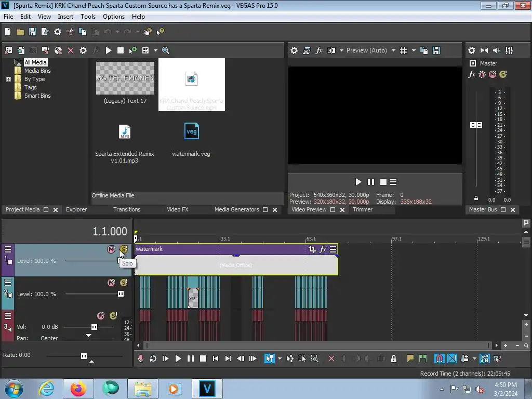Start media preview in Project Media toolbar

pos(109,50)
